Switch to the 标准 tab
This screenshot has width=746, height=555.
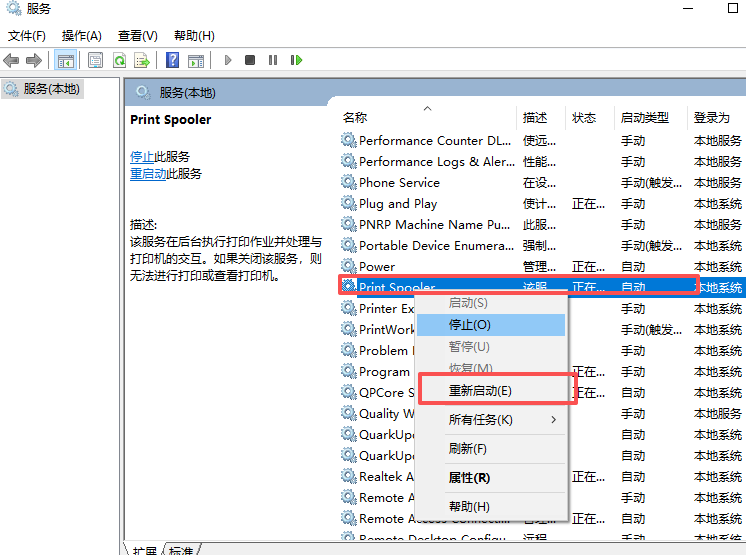click(181, 550)
